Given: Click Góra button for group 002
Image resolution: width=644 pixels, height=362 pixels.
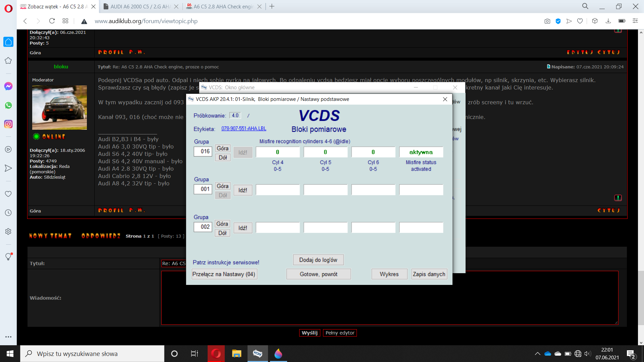Looking at the screenshot, I should pos(222,224).
